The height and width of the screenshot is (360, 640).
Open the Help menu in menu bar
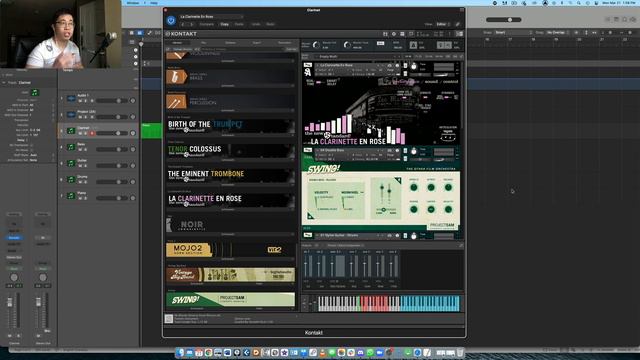tap(154, 3)
